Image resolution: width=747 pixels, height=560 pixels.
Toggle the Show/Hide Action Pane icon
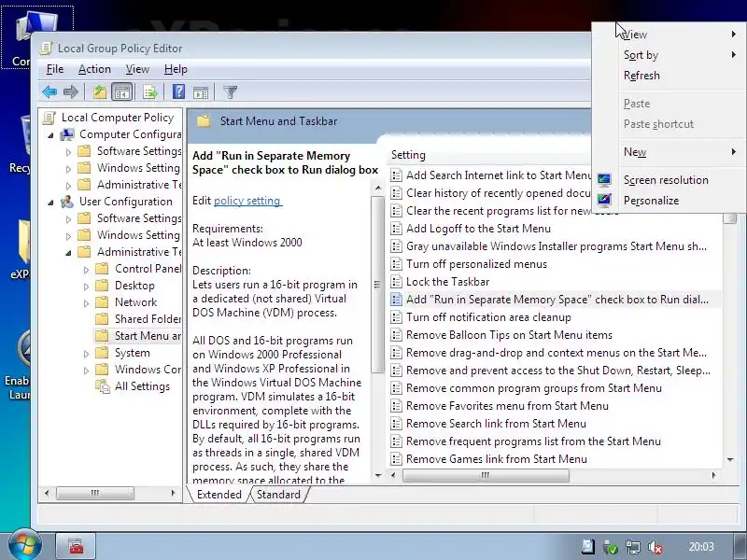(201, 91)
